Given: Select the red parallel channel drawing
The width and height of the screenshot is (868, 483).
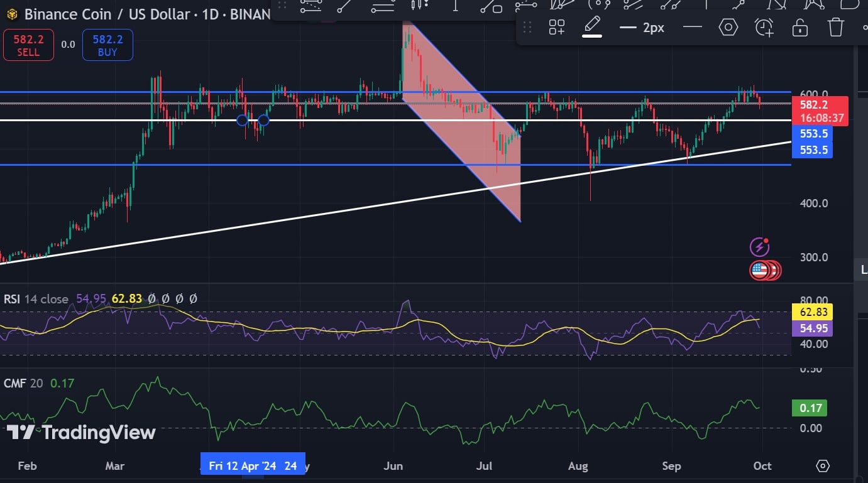Looking at the screenshot, I should (462, 122).
